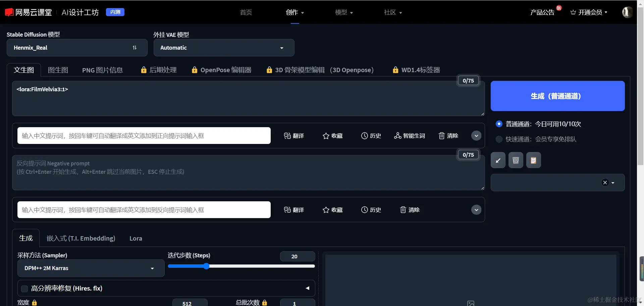This screenshot has width=644, height=306.
Task: Open the Lora tab
Action: pyautogui.click(x=136, y=238)
